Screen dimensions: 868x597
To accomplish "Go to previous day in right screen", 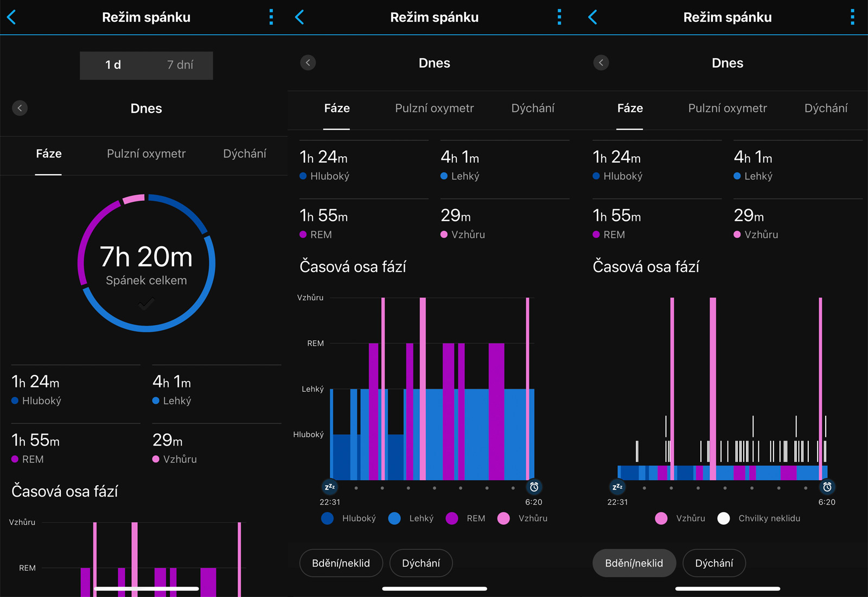I will [601, 63].
